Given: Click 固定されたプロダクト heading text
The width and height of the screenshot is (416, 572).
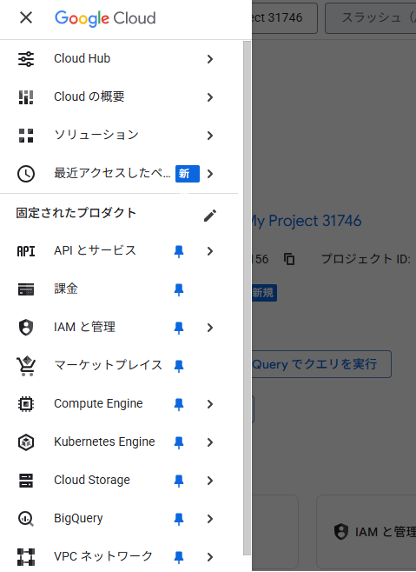Looking at the screenshot, I should pos(76,213).
